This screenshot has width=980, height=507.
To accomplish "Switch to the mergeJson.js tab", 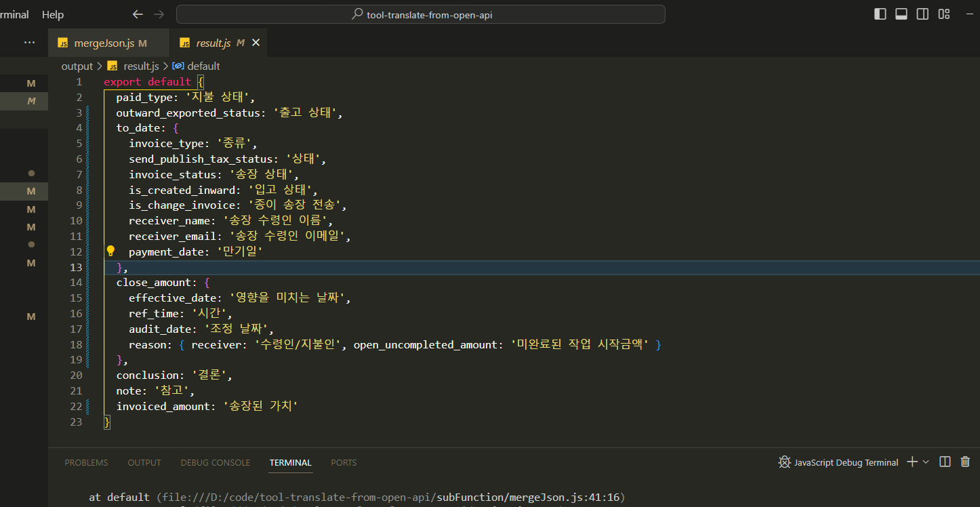I will (x=109, y=43).
